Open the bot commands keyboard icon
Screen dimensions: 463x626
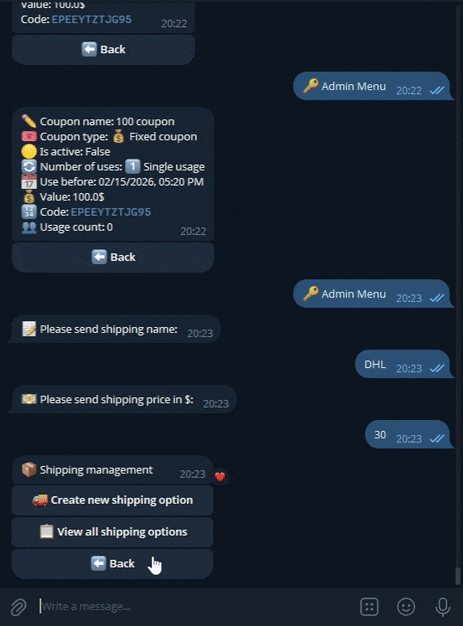(369, 607)
